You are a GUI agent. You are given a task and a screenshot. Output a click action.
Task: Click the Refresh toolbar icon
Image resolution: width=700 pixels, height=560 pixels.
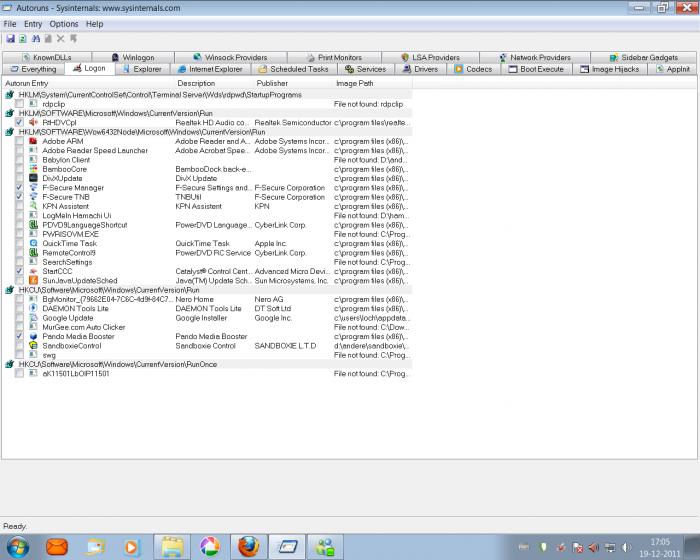(x=22, y=39)
